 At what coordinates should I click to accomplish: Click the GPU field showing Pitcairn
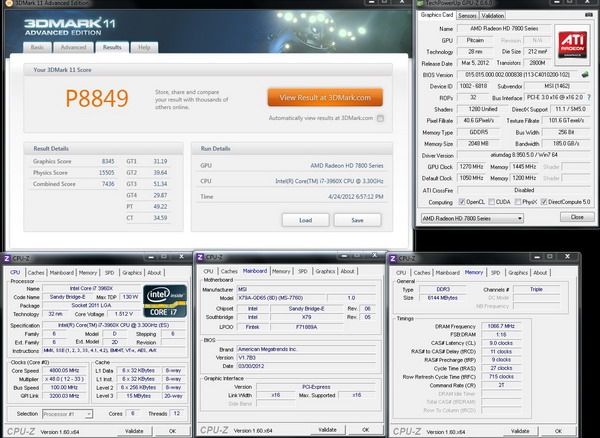(x=475, y=40)
